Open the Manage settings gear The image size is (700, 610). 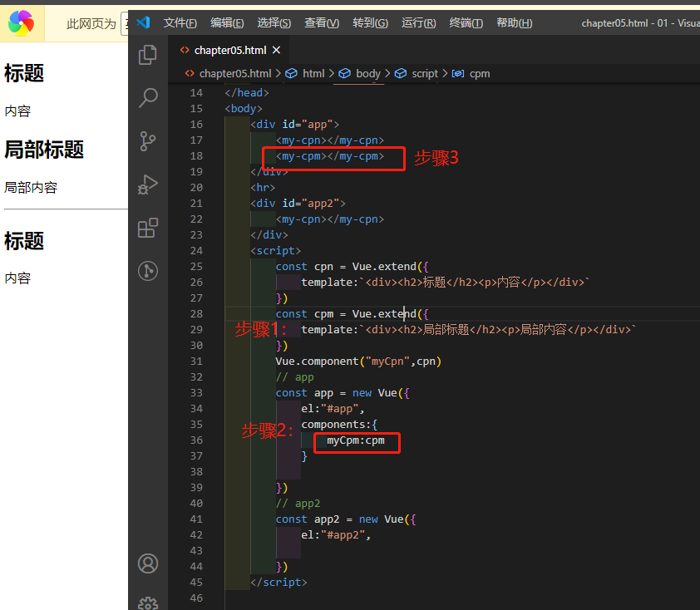tap(147, 603)
